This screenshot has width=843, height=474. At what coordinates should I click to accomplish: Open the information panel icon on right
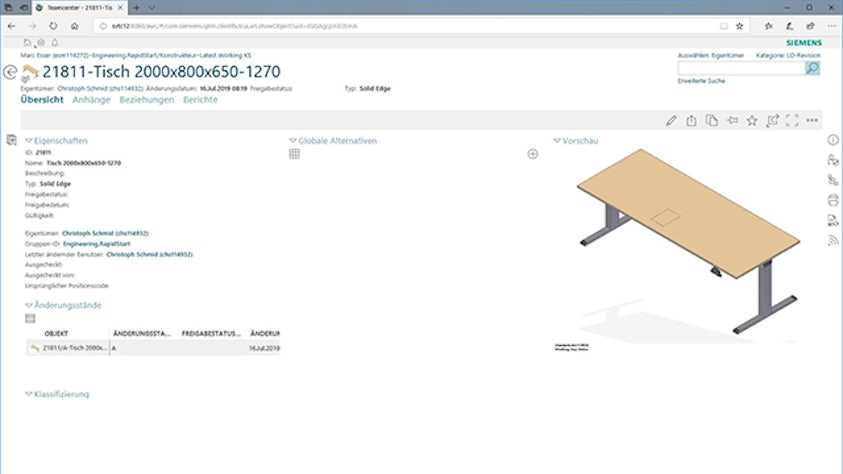[x=833, y=140]
